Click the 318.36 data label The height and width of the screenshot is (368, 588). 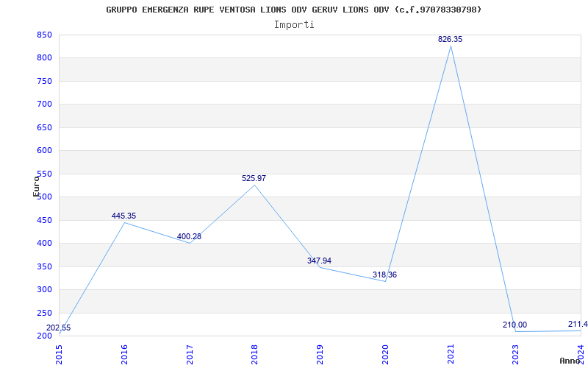[384, 275]
